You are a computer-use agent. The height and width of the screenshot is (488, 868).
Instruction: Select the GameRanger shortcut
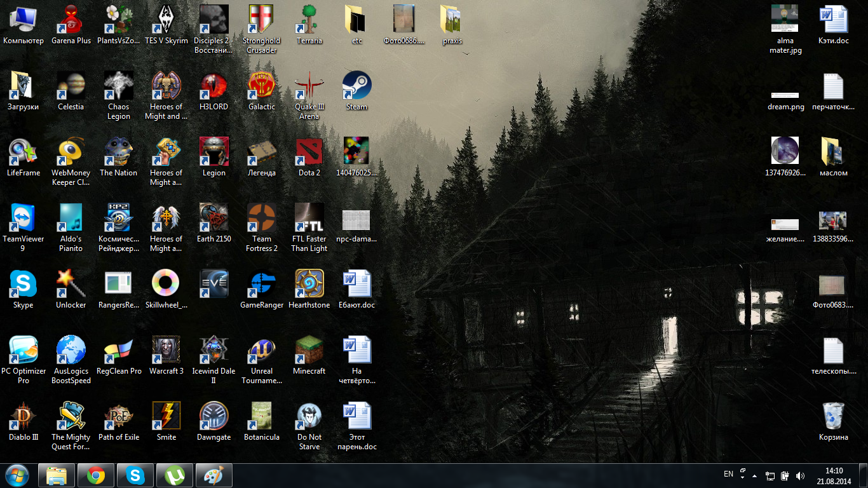[x=262, y=289]
